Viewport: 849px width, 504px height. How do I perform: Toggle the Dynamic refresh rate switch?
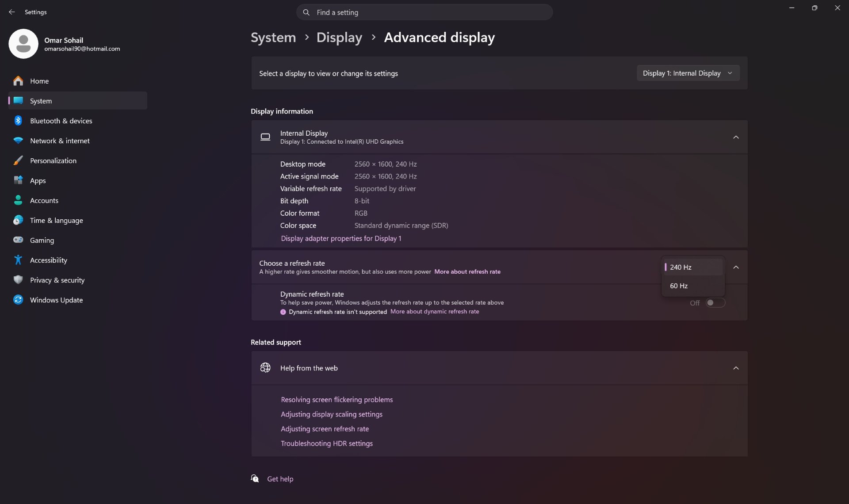point(715,303)
